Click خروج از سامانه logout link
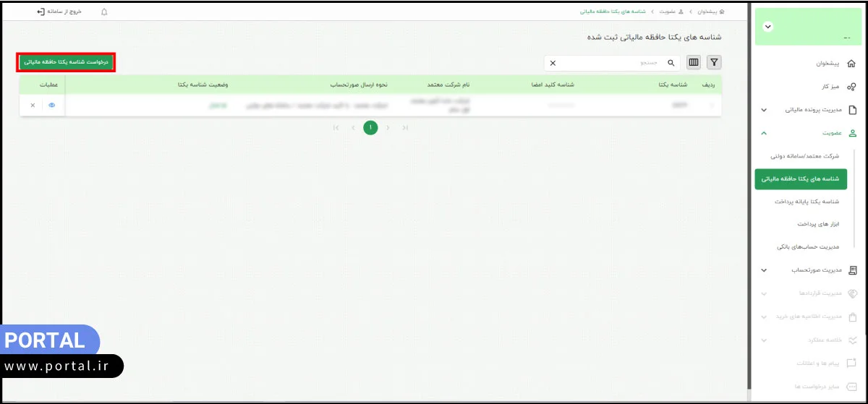 pyautogui.click(x=59, y=12)
